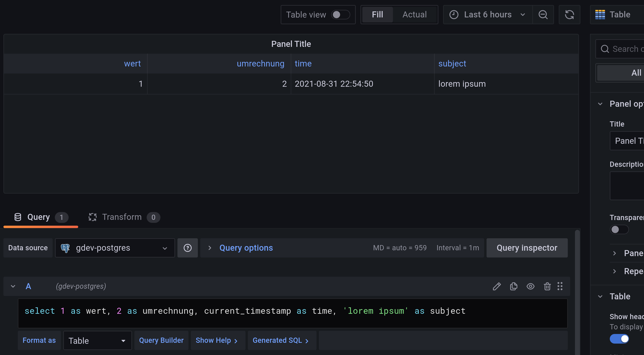Disable the Show header switch

[619, 339]
